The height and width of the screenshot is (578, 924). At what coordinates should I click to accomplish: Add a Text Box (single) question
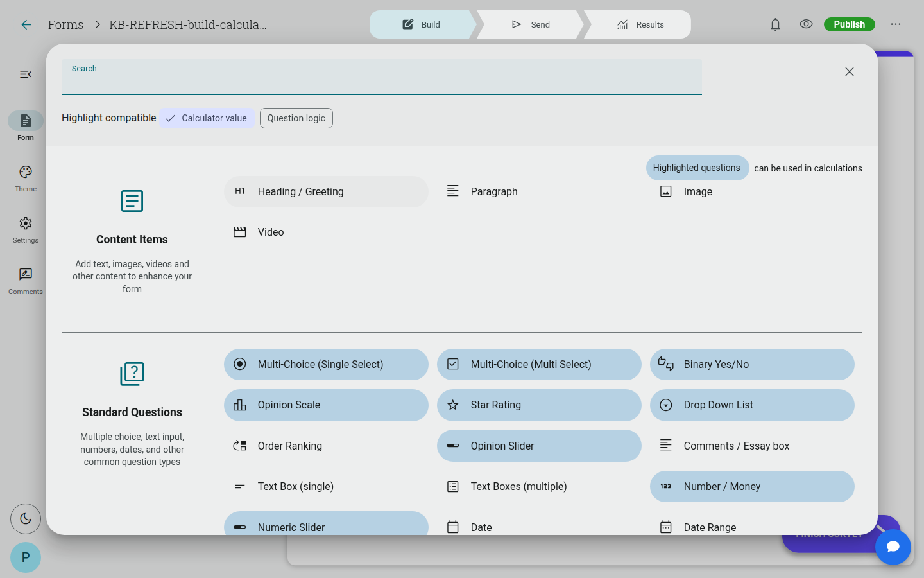(326, 486)
